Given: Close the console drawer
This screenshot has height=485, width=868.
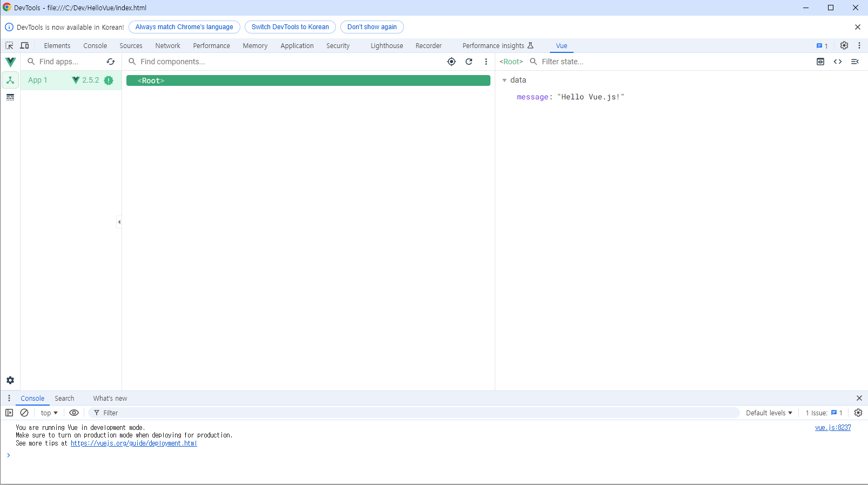Looking at the screenshot, I should (859, 398).
